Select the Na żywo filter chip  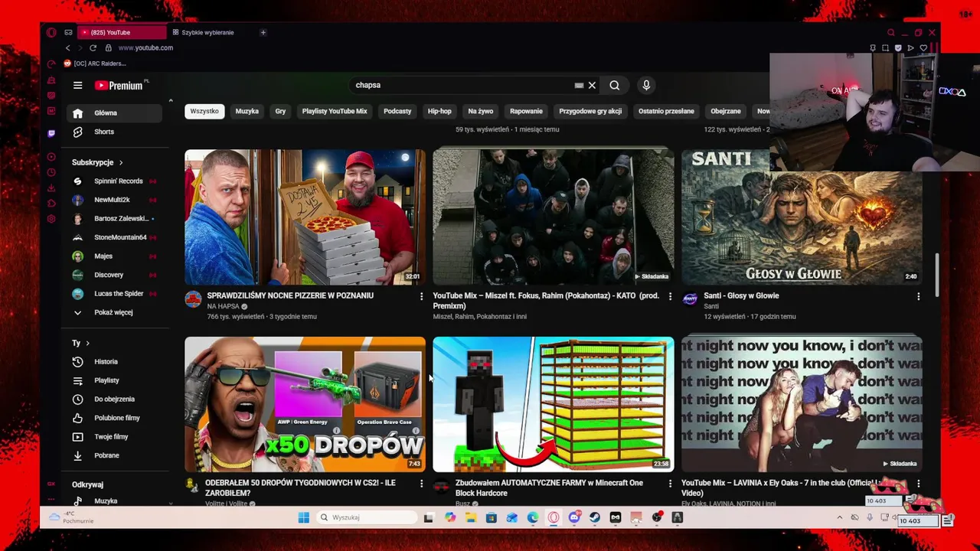(x=481, y=111)
